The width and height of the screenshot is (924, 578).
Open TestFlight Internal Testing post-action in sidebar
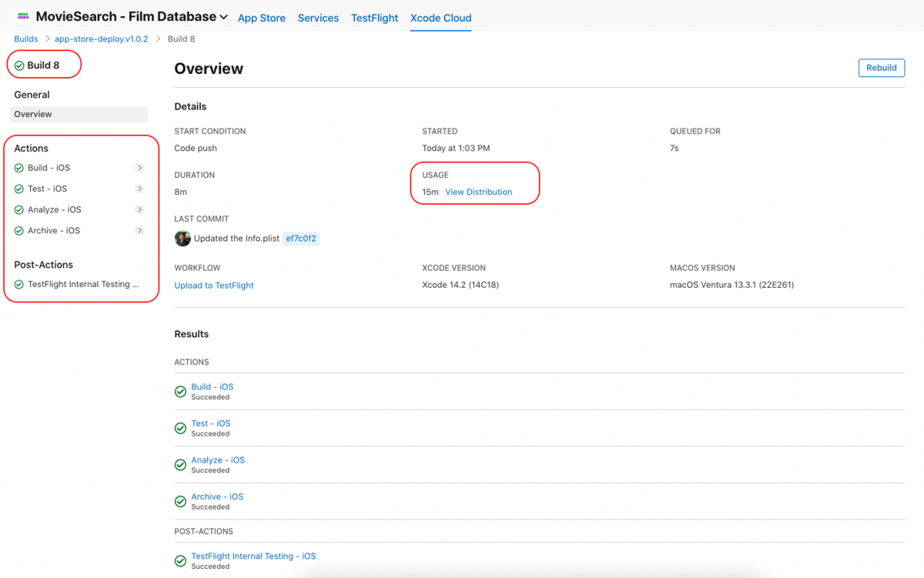[83, 284]
